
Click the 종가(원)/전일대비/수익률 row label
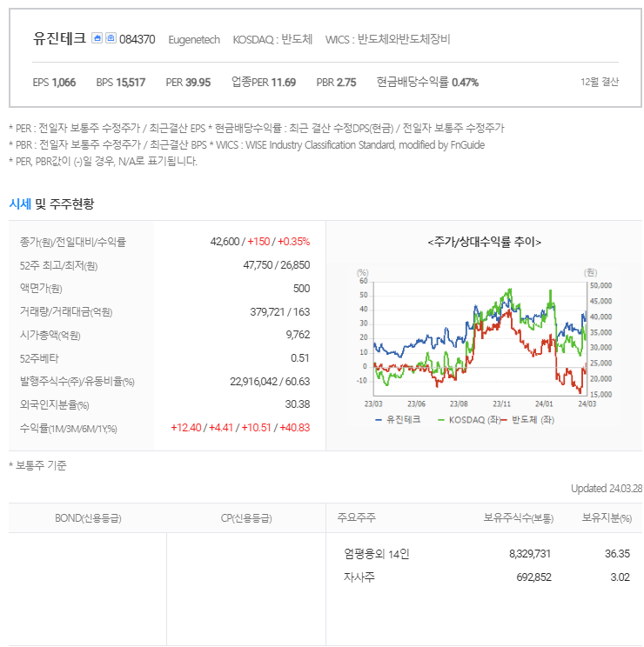(x=72, y=242)
